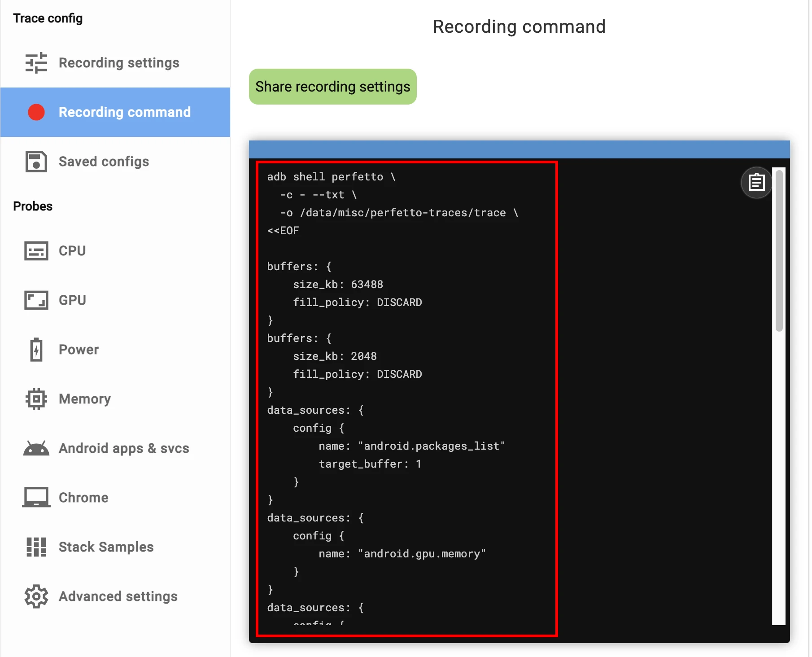Click the Power battery icon
Image resolution: width=812 pixels, height=657 pixels.
[36, 350]
